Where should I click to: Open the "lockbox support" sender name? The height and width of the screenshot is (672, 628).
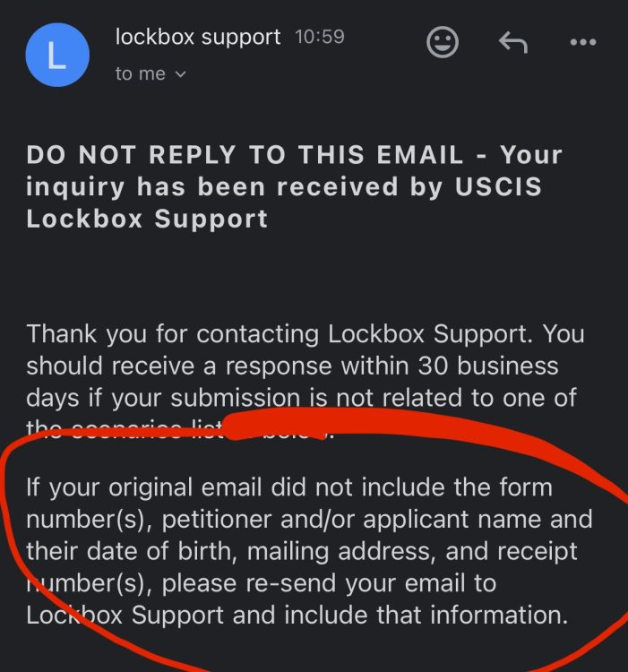tap(198, 38)
